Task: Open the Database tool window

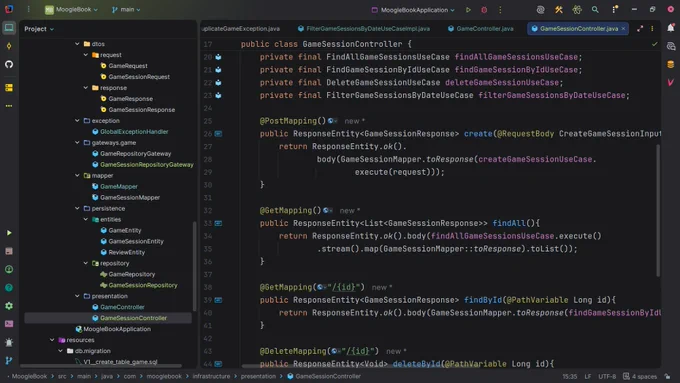Action: pyautogui.click(x=670, y=65)
